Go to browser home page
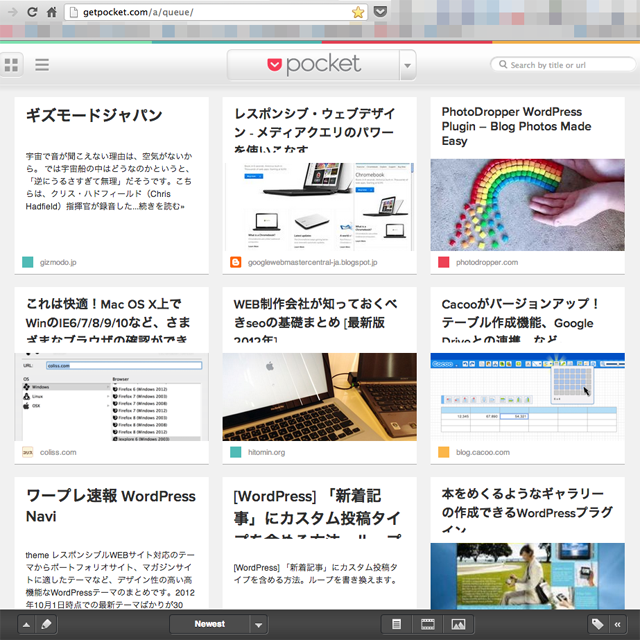The width and height of the screenshot is (640, 640). pos(51,13)
